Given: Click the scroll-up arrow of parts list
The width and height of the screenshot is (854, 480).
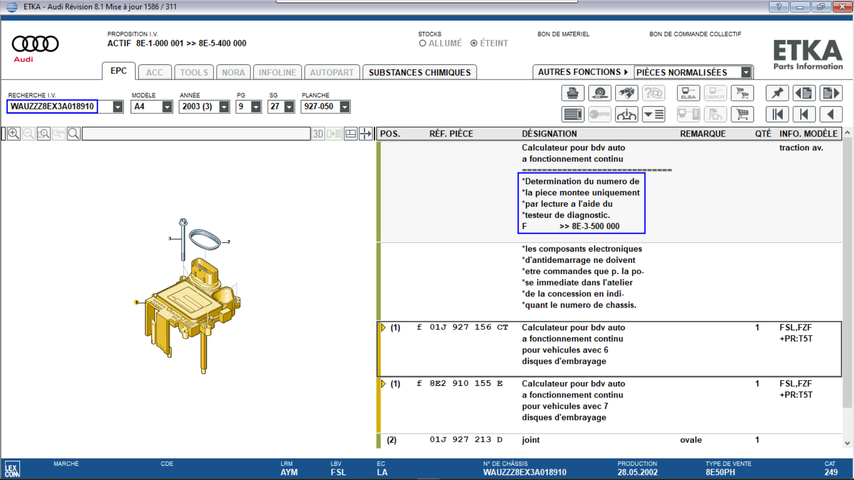Looking at the screenshot, I should pos(847,133).
